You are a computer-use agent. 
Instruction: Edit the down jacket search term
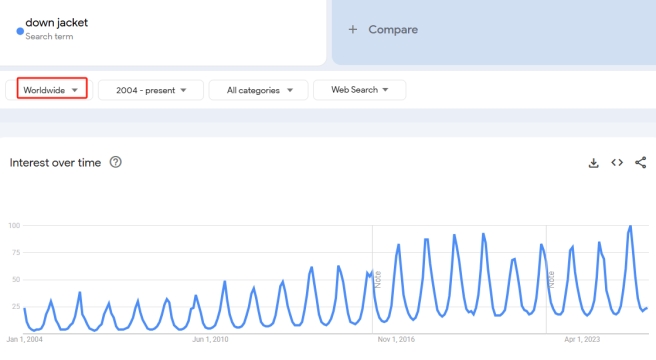[x=56, y=23]
